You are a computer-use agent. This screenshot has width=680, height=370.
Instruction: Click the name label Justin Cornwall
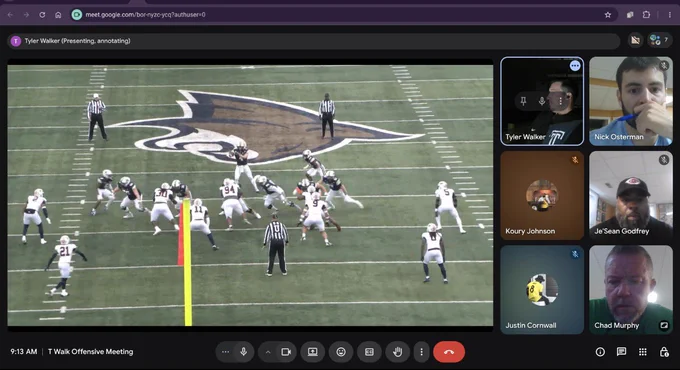pos(531,325)
